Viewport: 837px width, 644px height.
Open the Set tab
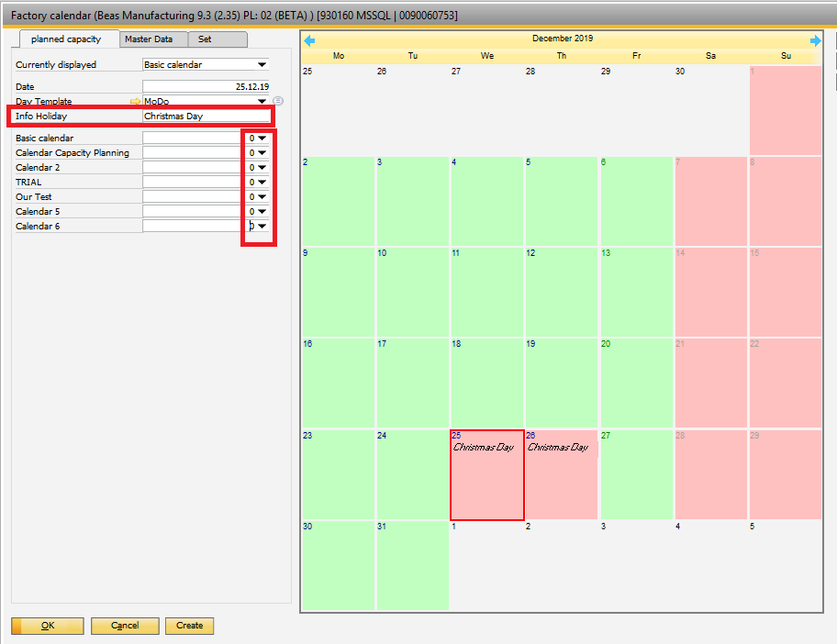[x=218, y=39]
